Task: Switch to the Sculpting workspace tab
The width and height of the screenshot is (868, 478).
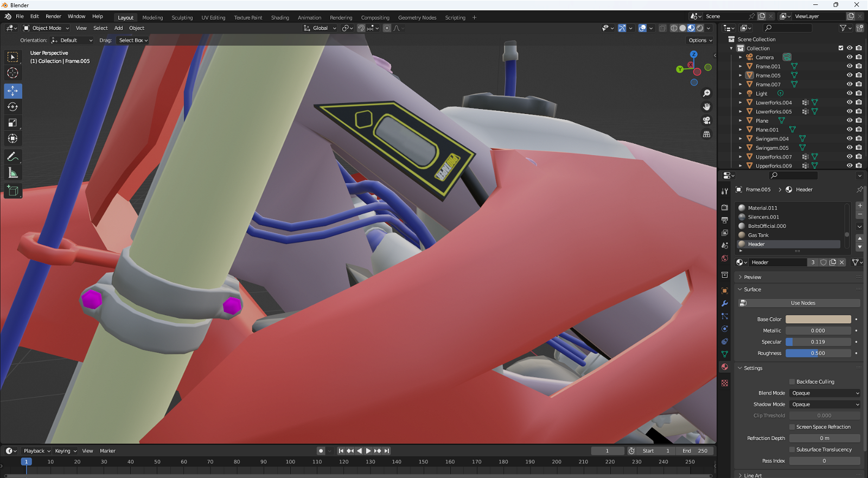Action: (182, 17)
